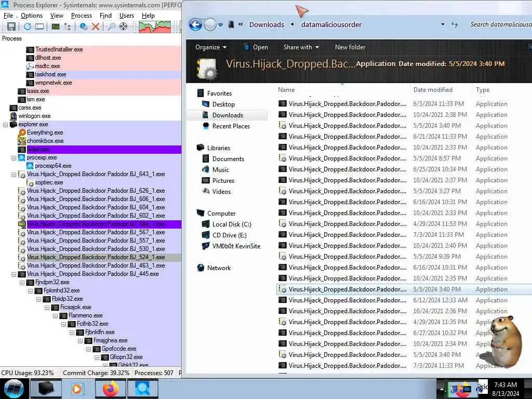Image resolution: width=532 pixels, height=399 pixels.
Task: Open Recent Places in navigation pane
Action: pos(231,126)
